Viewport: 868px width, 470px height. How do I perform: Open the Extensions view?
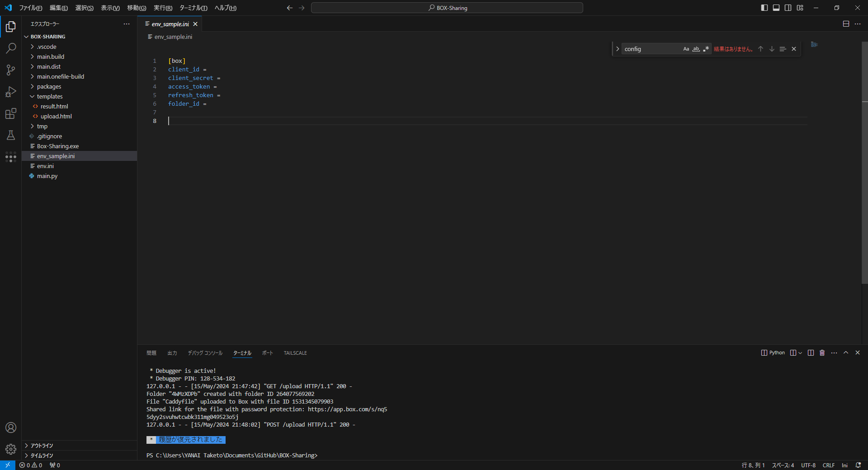[x=11, y=113]
